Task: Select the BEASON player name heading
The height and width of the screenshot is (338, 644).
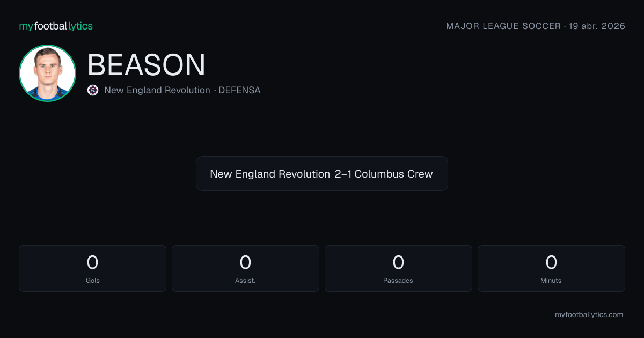Action: [x=147, y=65]
